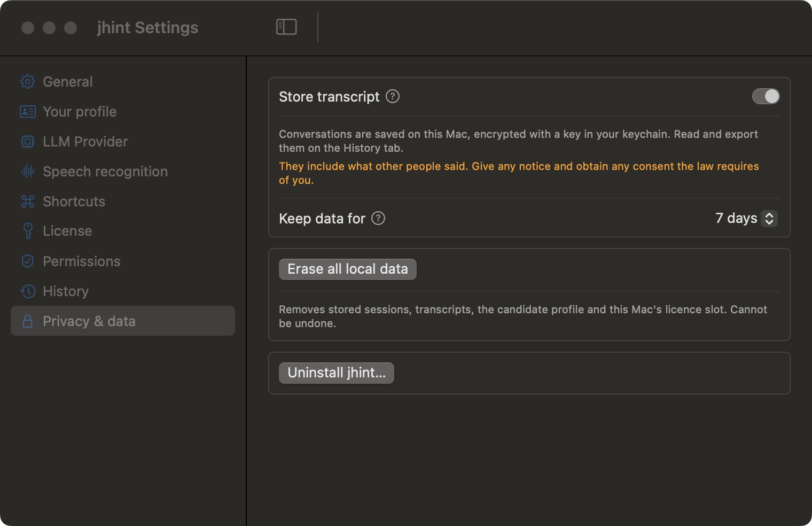Click the orange consent warning text

tap(519, 173)
